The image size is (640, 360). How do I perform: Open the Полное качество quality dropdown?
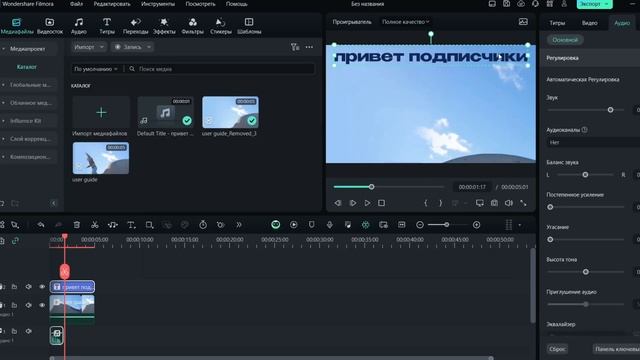(405, 22)
